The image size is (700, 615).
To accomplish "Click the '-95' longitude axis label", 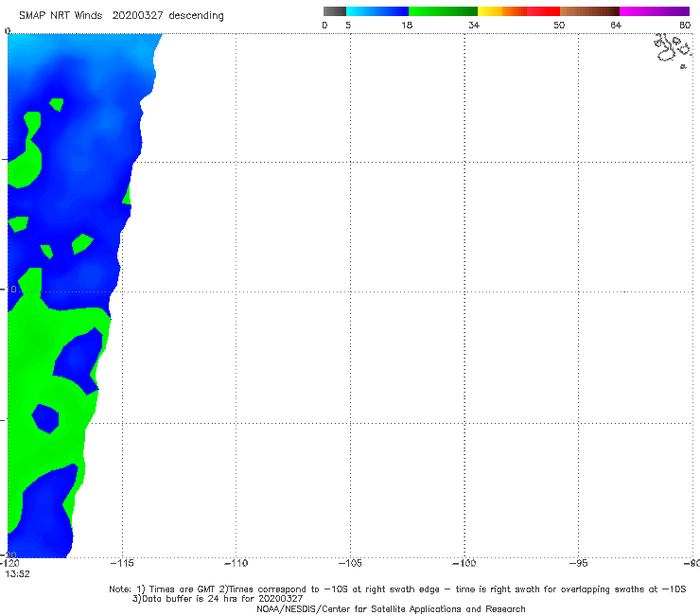I will [579, 564].
